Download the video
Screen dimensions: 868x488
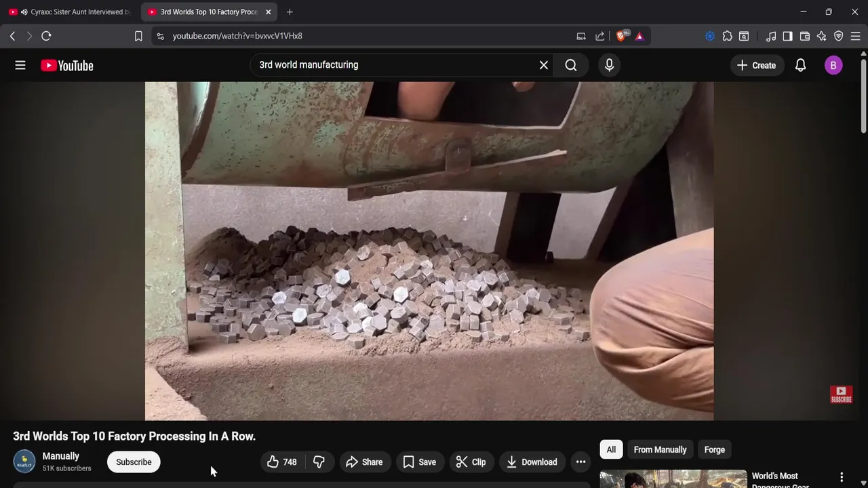click(532, 462)
